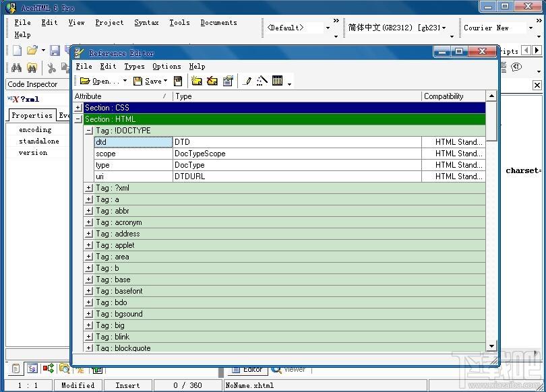The image size is (546, 392).
Task: Open the File menu in Reference Editor
Action: point(84,66)
